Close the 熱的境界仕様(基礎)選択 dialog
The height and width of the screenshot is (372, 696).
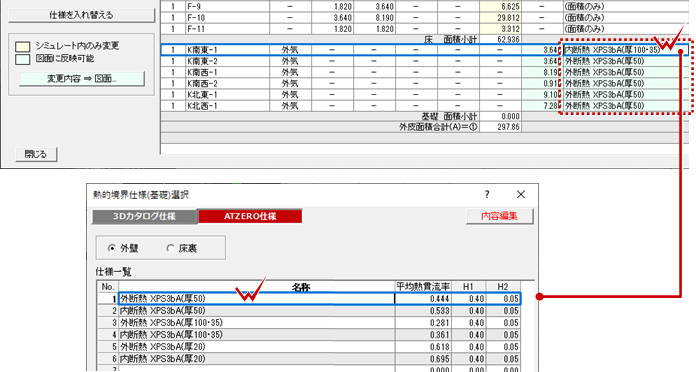pyautogui.click(x=521, y=194)
